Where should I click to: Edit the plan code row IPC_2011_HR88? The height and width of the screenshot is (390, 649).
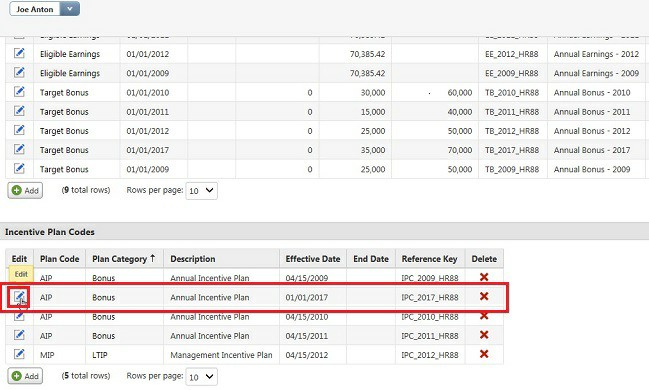click(19, 335)
